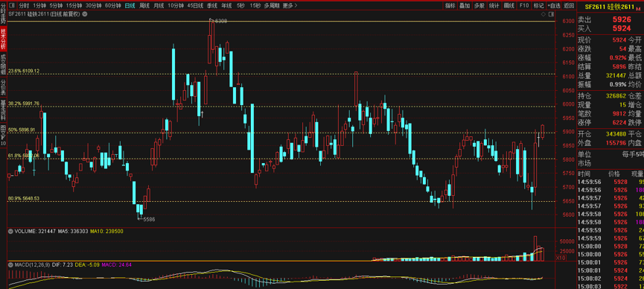Click the 总量 321447 value
Screen dimensions: 644x289
[x=616, y=76]
